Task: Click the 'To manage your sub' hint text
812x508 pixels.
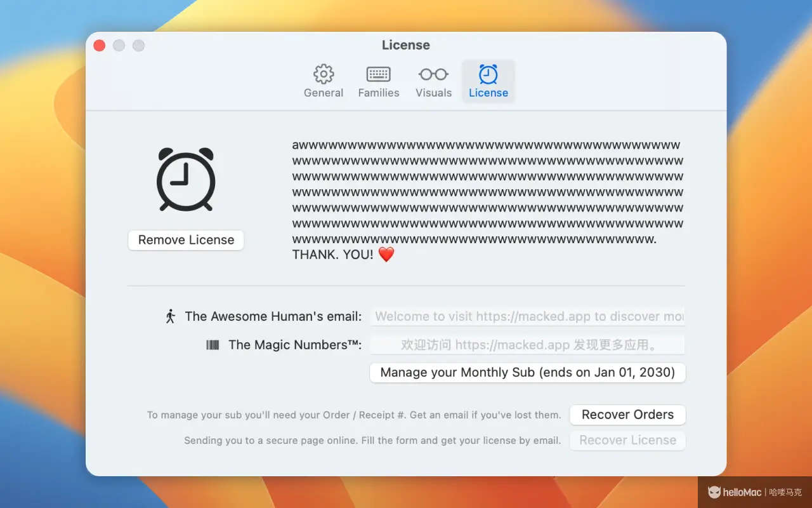Action: coord(354,415)
